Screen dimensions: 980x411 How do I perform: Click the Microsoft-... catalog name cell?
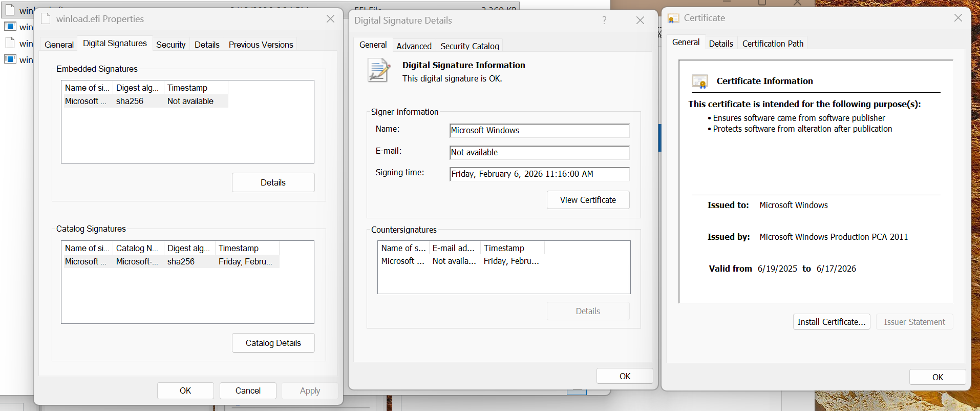tap(137, 261)
